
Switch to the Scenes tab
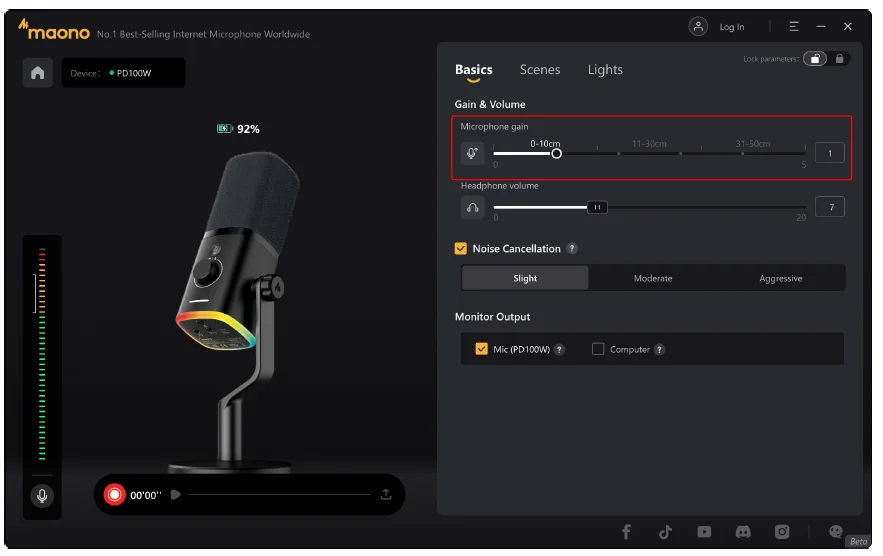point(539,70)
